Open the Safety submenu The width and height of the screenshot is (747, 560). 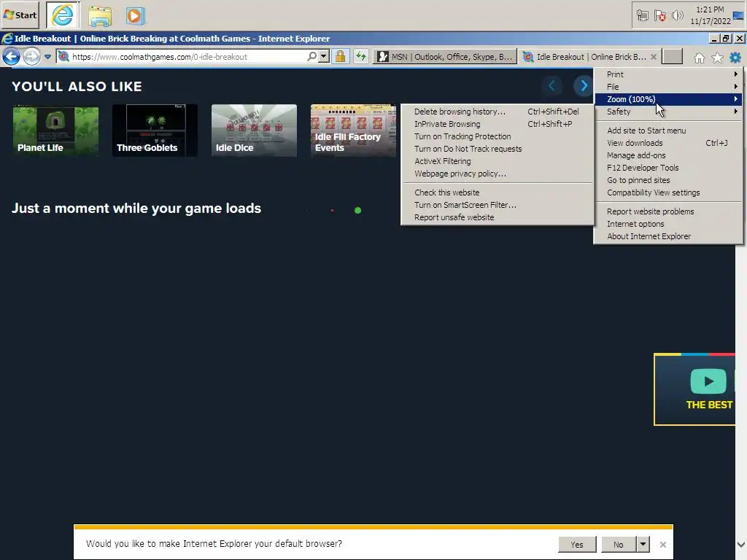(668, 112)
